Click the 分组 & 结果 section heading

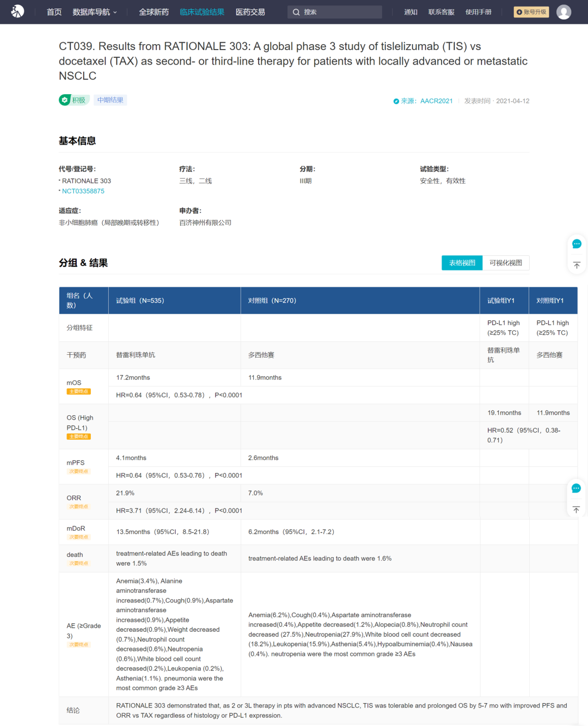[83, 263]
